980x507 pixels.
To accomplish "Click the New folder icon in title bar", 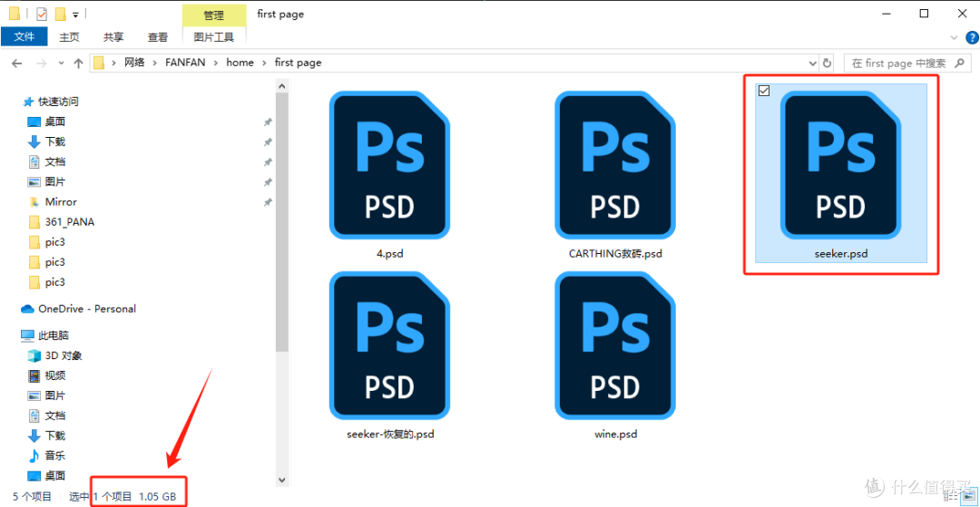I will point(61,13).
